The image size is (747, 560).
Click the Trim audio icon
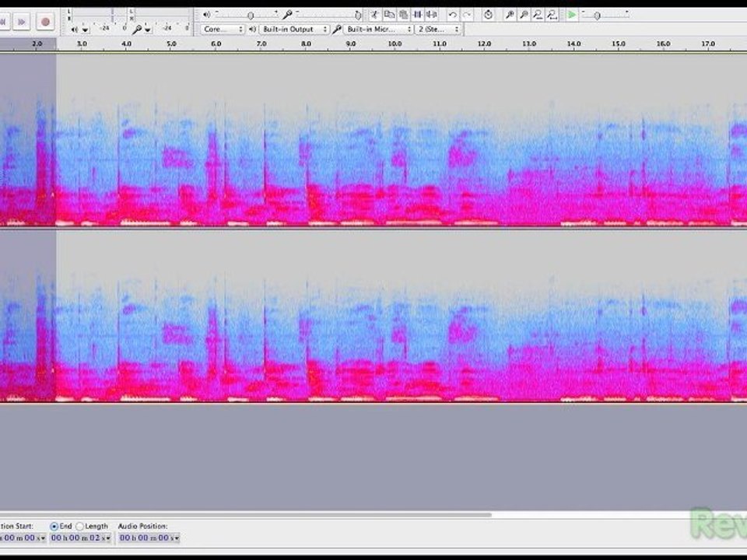pyautogui.click(x=418, y=15)
